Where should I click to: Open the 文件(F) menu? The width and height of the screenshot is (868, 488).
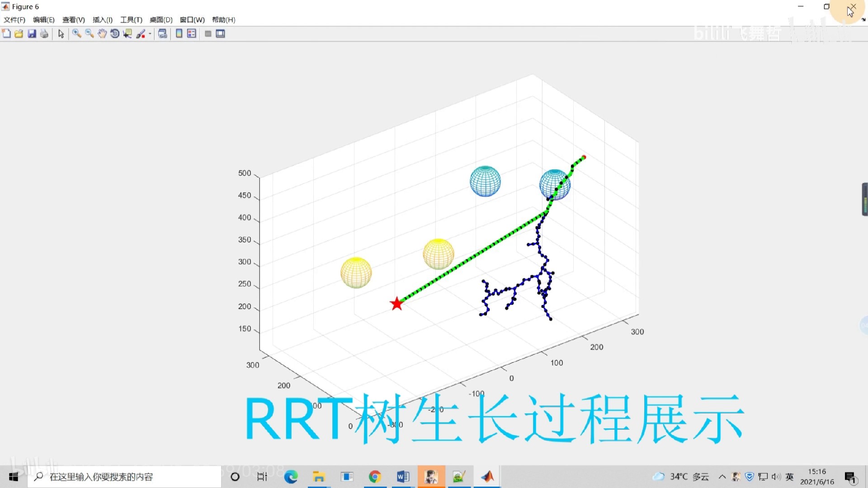14,20
